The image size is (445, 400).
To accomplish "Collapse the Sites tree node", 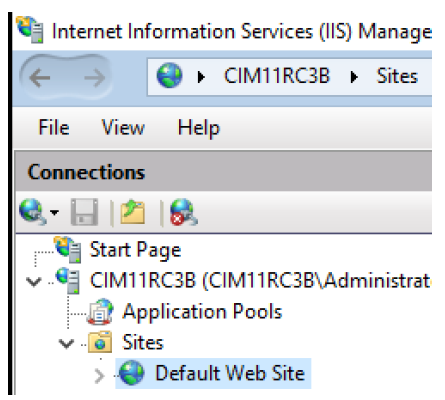I will click(66, 344).
